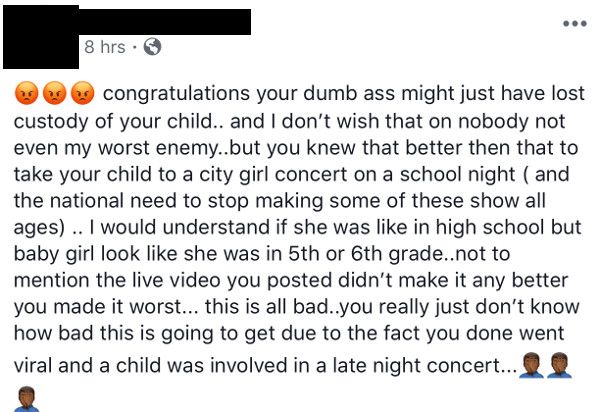Open the '8 hrs' post timestamp
The height and width of the screenshot is (412, 600).
[103, 46]
